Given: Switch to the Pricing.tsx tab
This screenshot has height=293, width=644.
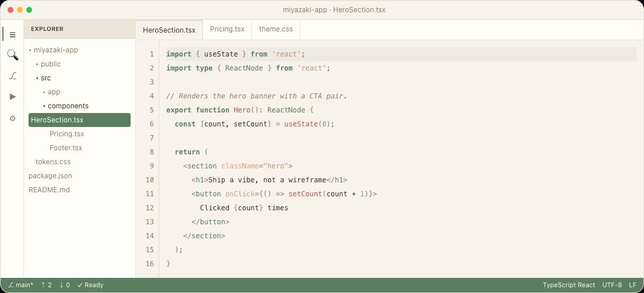Looking at the screenshot, I should coord(227,30).
